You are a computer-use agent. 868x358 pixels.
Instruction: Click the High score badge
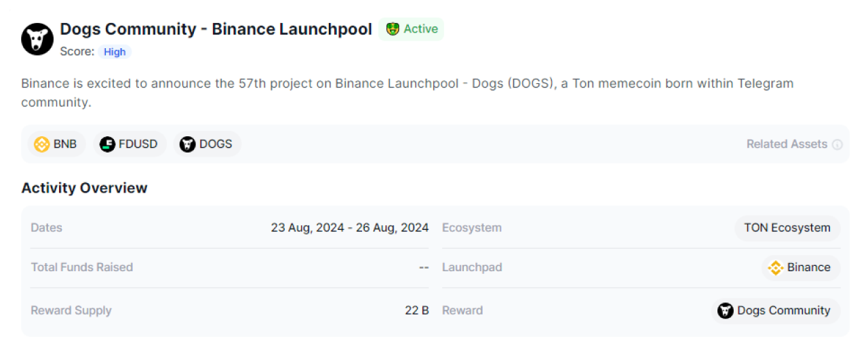click(x=115, y=52)
